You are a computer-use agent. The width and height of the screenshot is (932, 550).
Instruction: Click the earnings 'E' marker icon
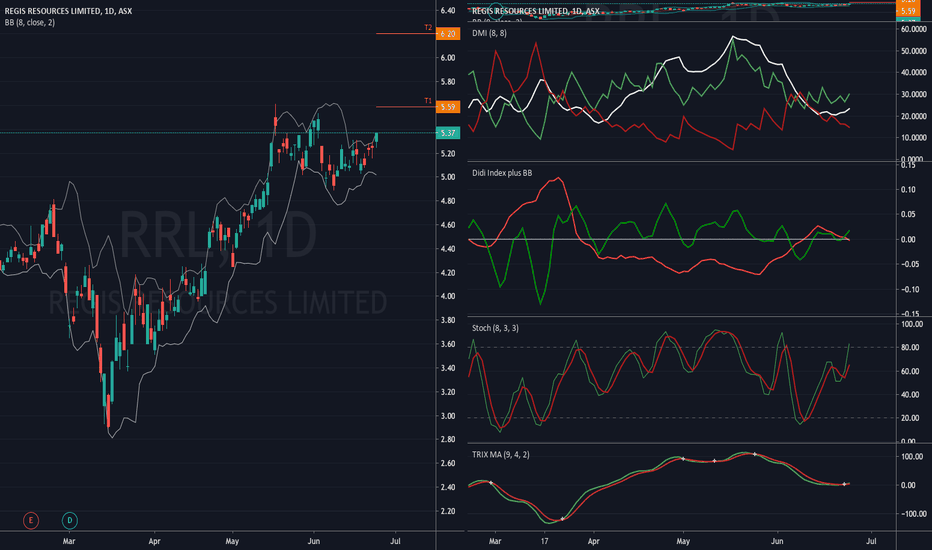click(x=31, y=521)
